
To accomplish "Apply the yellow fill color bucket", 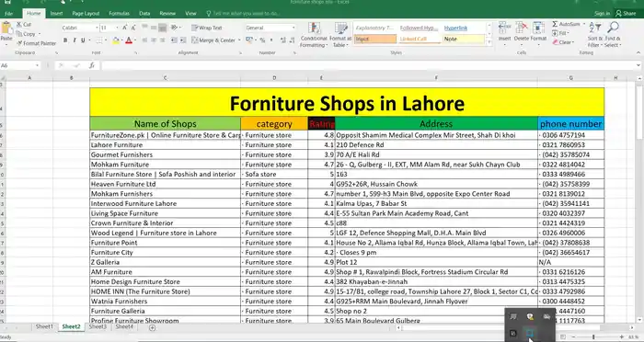I will [x=116, y=40].
